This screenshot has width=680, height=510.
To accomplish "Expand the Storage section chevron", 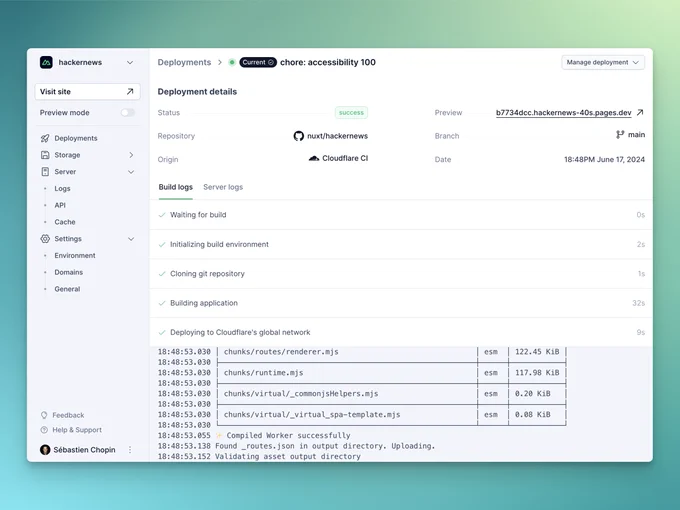I will tap(131, 155).
